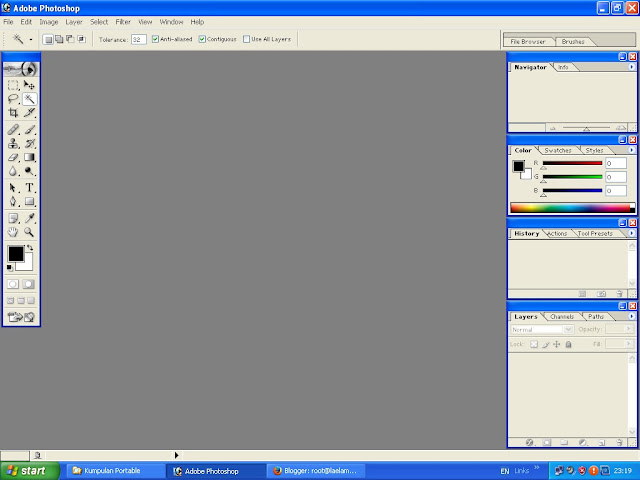Image resolution: width=640 pixels, height=480 pixels.
Task: Reset default foreground and background colors
Action: 10,268
